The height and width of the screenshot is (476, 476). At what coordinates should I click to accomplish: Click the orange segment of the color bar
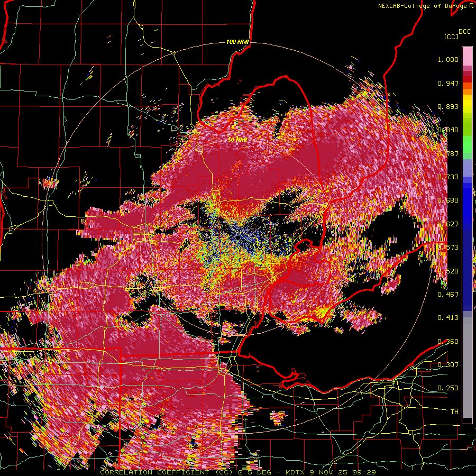[467, 90]
